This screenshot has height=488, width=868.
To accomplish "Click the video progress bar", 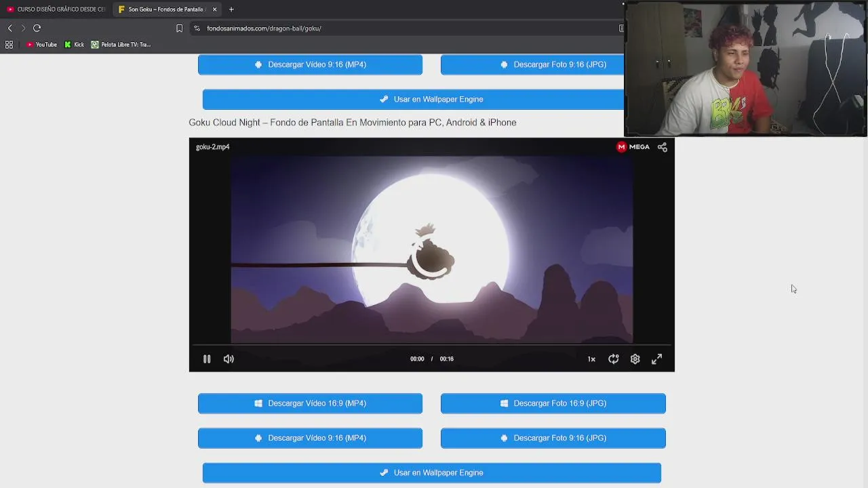I will point(432,346).
